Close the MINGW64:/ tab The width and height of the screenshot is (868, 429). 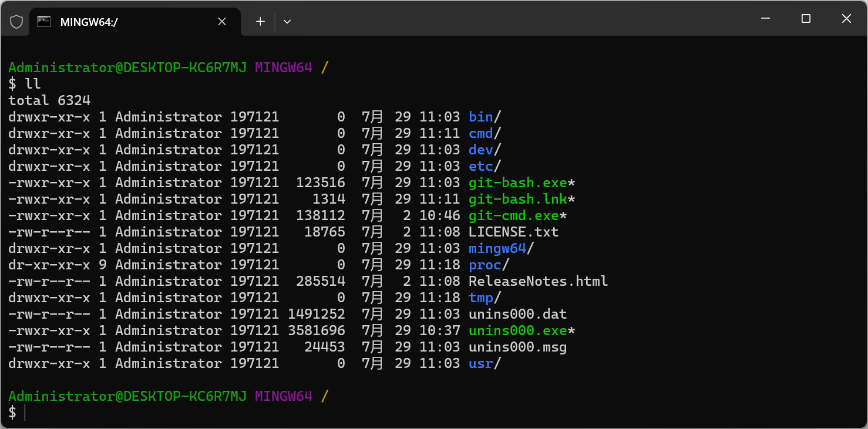tap(222, 22)
